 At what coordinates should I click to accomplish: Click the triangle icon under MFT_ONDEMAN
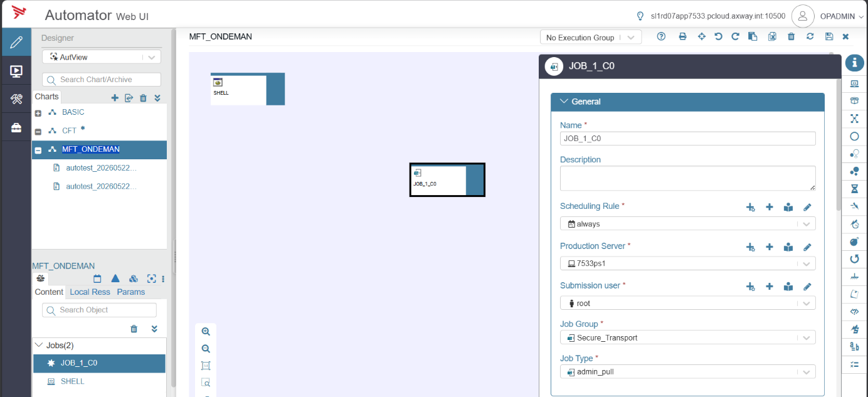[x=115, y=278]
